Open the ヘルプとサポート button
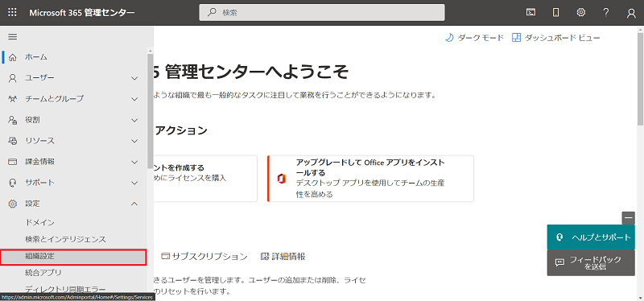 591,237
